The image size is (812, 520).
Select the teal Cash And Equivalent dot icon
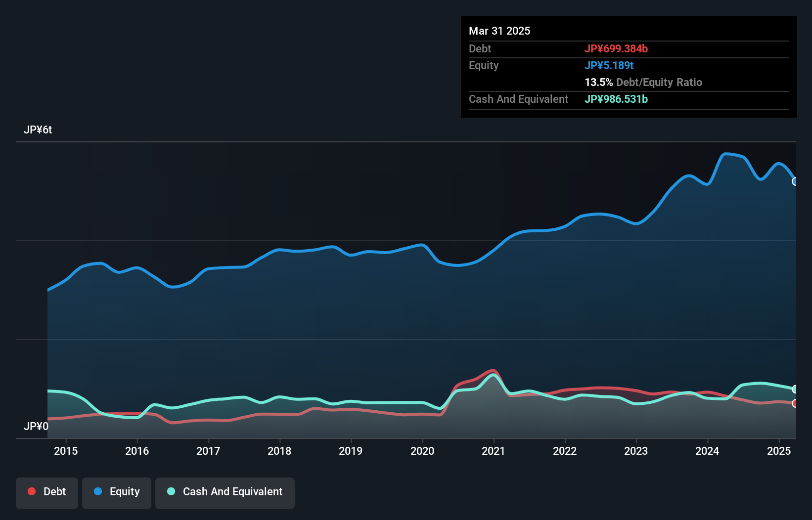(x=171, y=492)
